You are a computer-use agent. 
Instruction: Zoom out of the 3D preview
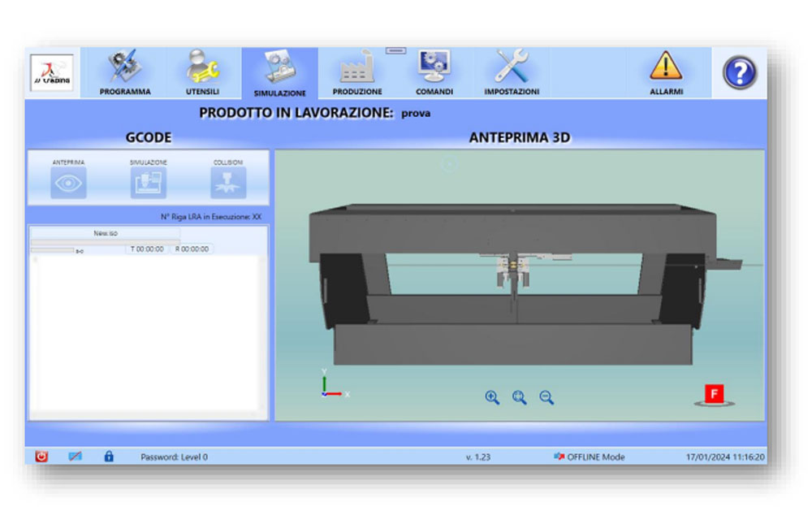click(x=546, y=397)
